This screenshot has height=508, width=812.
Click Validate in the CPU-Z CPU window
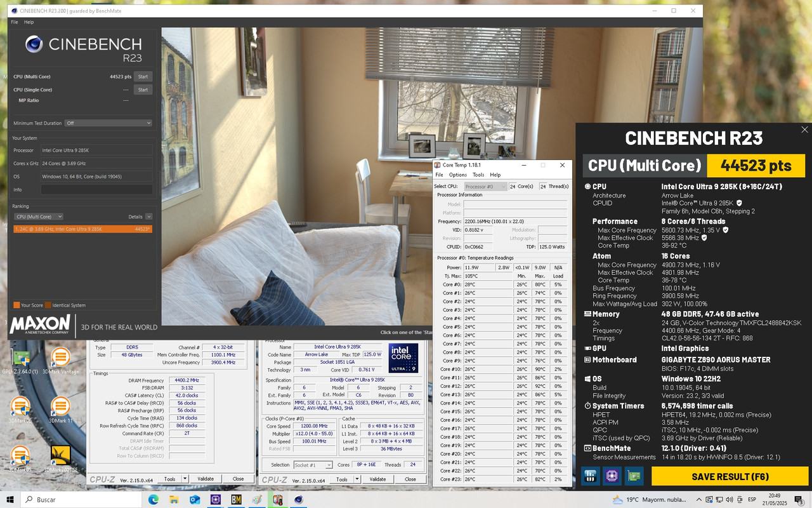click(377, 479)
